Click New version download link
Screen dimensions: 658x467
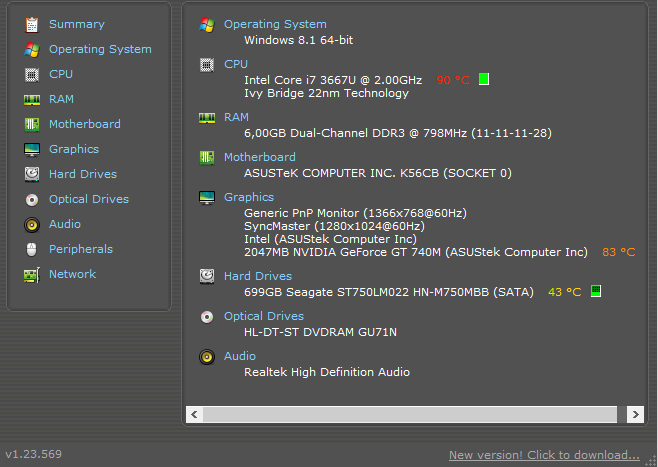click(544, 455)
